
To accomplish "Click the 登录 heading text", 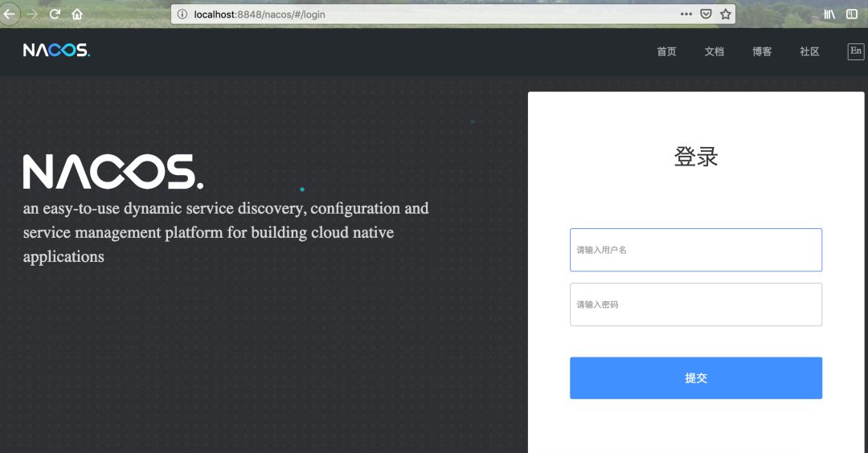I will pyautogui.click(x=696, y=157).
